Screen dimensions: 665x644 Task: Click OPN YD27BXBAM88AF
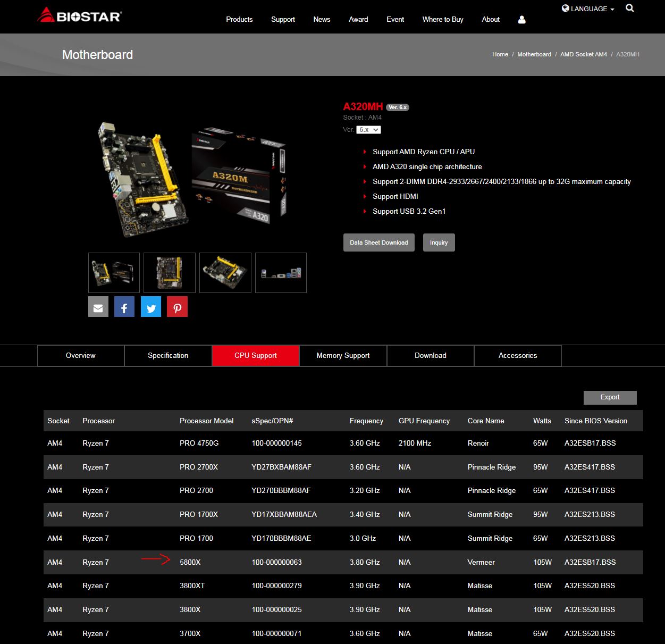[x=282, y=467]
